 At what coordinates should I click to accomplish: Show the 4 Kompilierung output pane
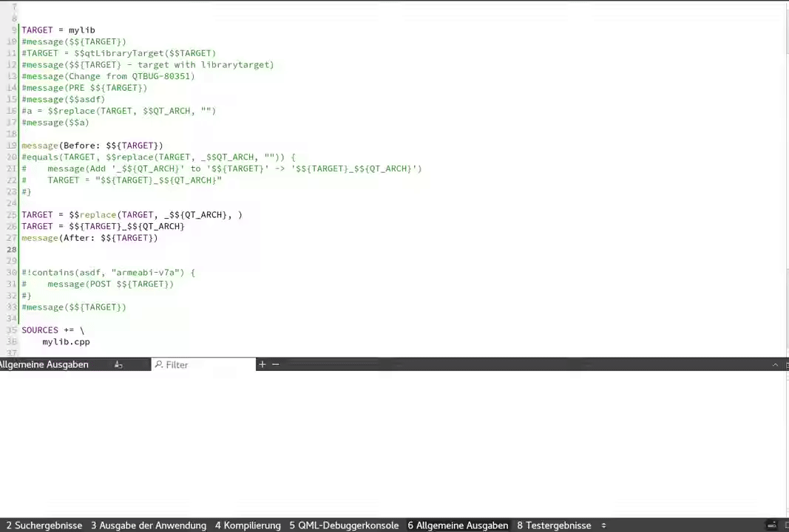pos(248,525)
